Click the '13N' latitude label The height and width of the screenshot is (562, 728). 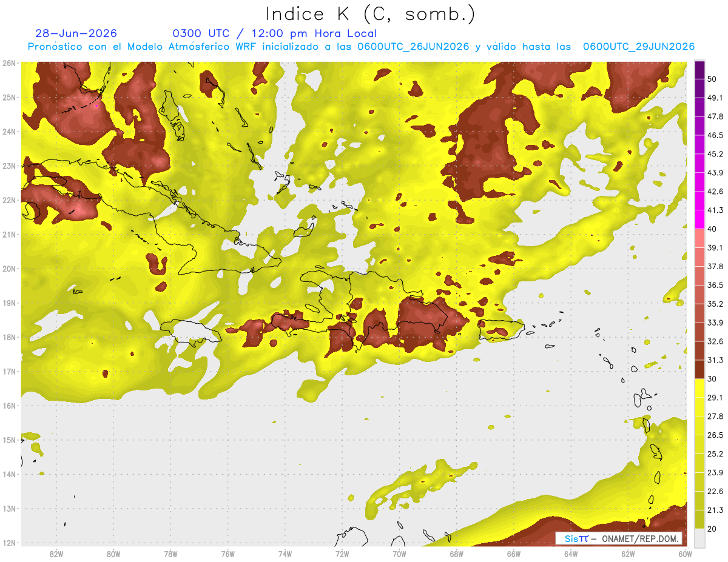tap(8, 509)
